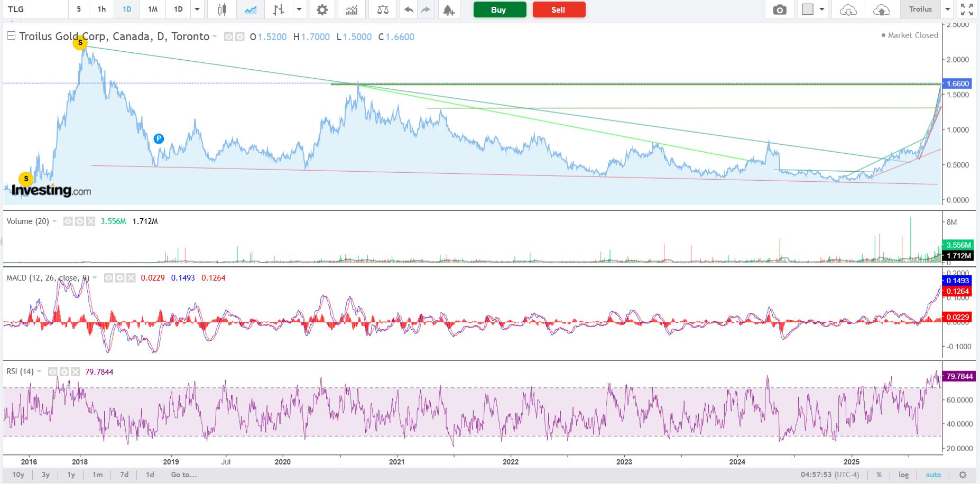Open the indicators chart icon
The image size is (980, 484).
[352, 10]
